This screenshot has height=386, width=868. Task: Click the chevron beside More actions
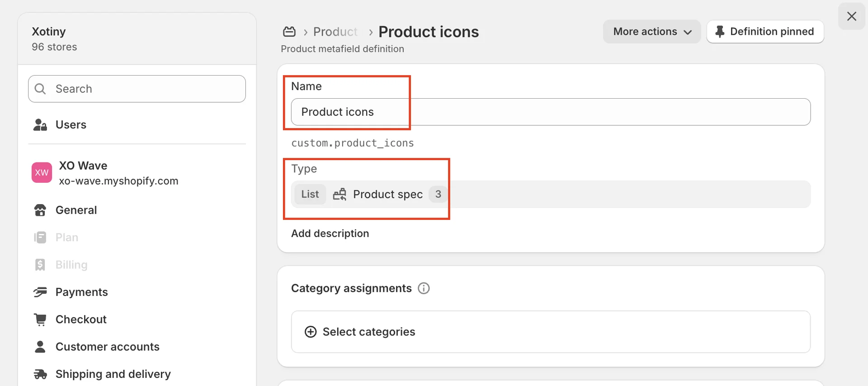coord(688,32)
